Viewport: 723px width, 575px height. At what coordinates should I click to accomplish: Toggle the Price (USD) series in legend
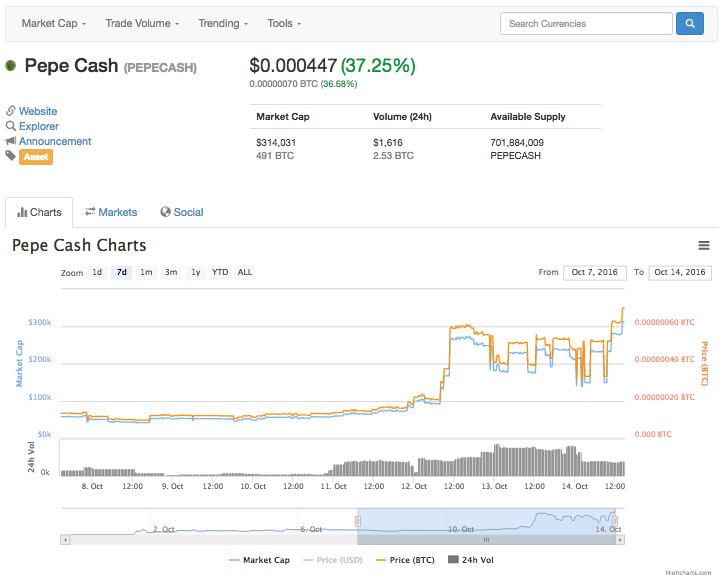332,560
